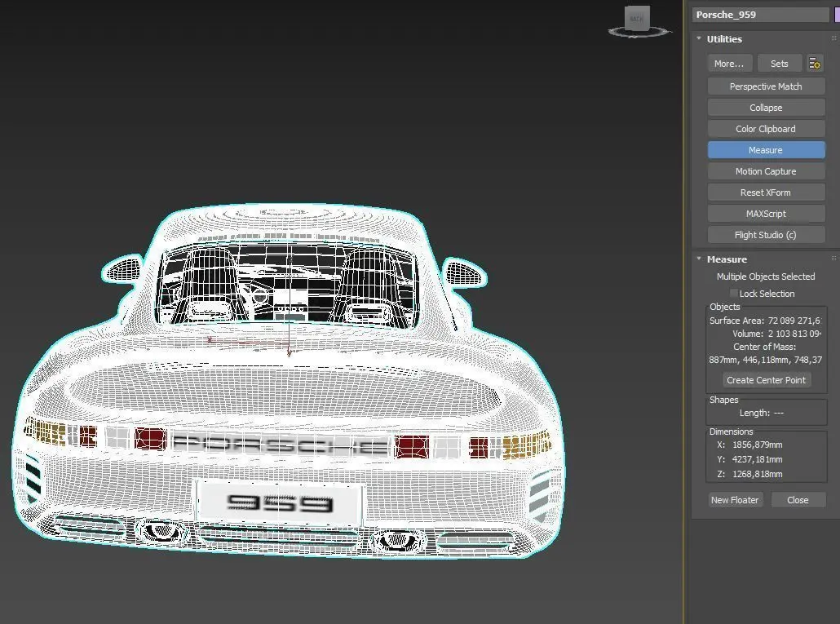
Task: Click the Y dimension value 4237,181mm
Action: tap(757, 459)
